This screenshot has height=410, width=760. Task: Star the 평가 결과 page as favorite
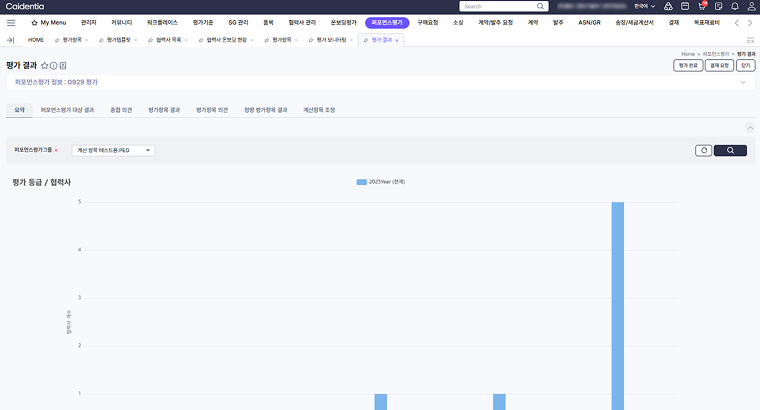(x=44, y=65)
